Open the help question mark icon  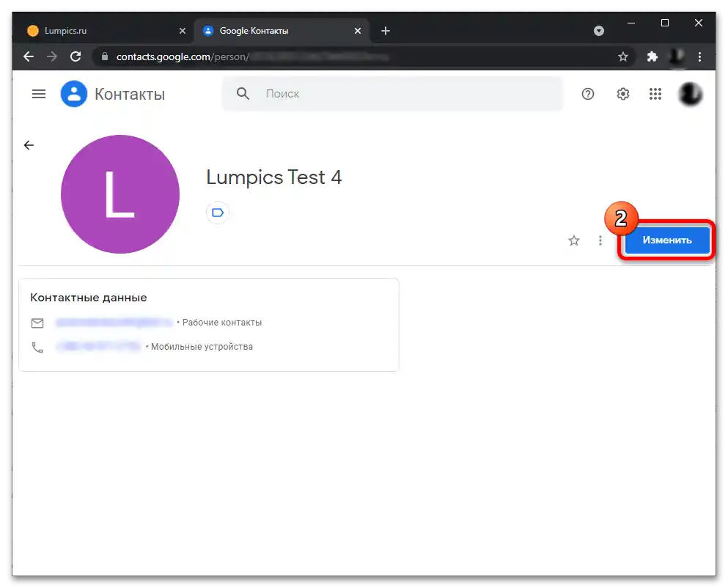(588, 95)
